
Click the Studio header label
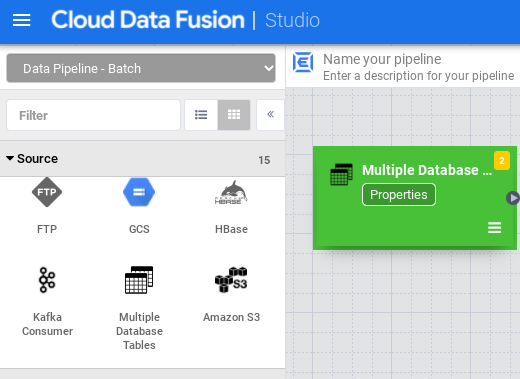point(292,20)
